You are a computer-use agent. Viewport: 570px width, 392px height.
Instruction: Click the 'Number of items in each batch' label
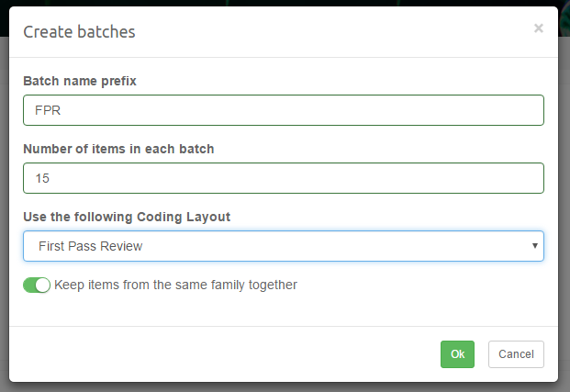tap(118, 149)
